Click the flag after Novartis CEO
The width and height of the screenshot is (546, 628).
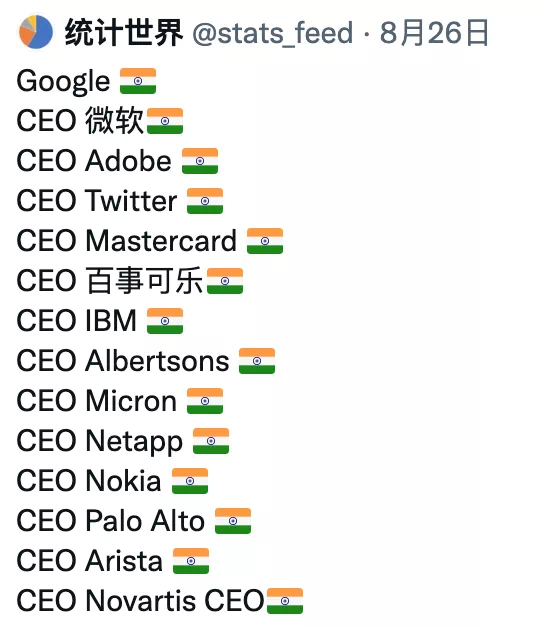click(x=285, y=601)
